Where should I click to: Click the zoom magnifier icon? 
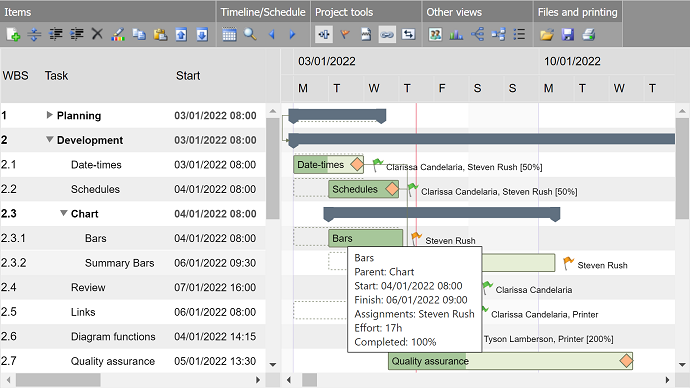[x=250, y=34]
